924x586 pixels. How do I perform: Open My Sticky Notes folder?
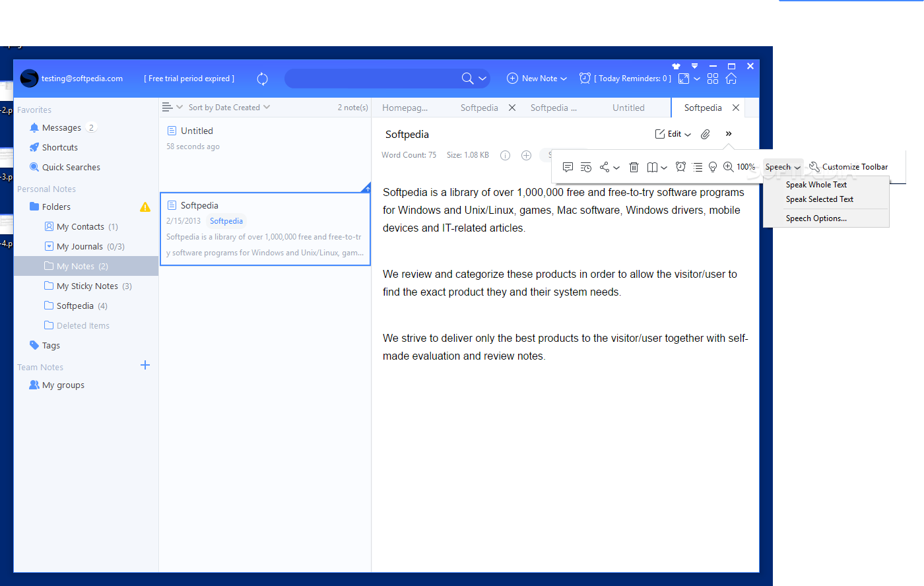point(87,286)
